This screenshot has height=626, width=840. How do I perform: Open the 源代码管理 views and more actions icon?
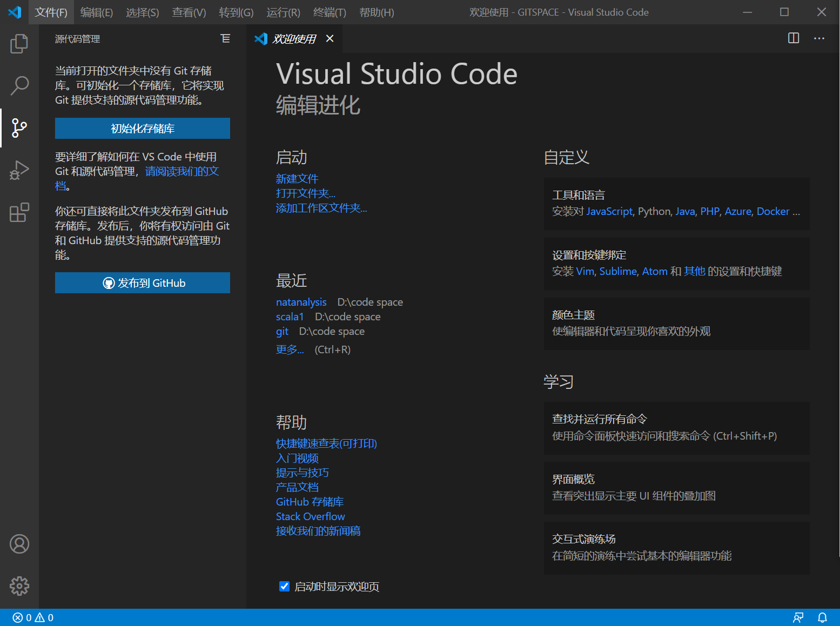click(x=225, y=38)
